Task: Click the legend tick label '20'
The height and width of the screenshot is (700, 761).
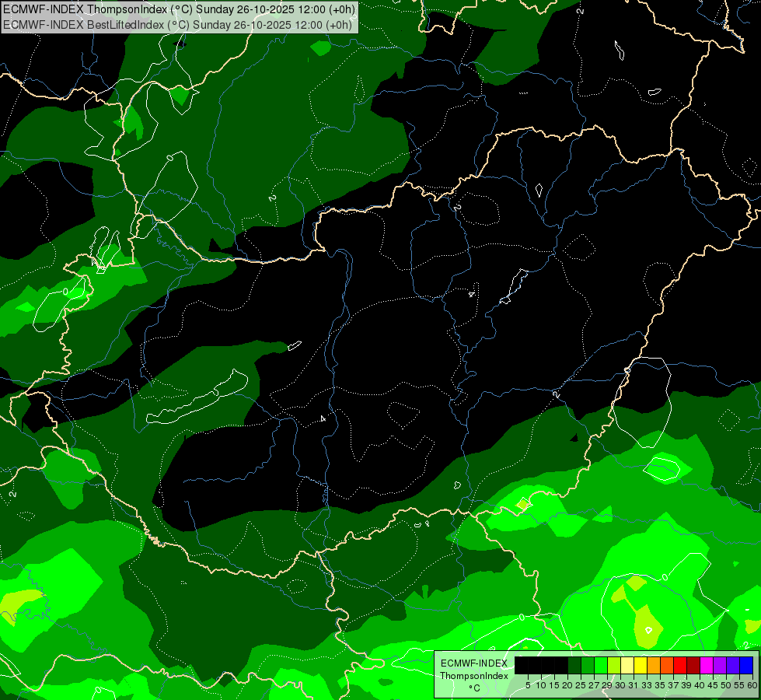Action: click(567, 685)
